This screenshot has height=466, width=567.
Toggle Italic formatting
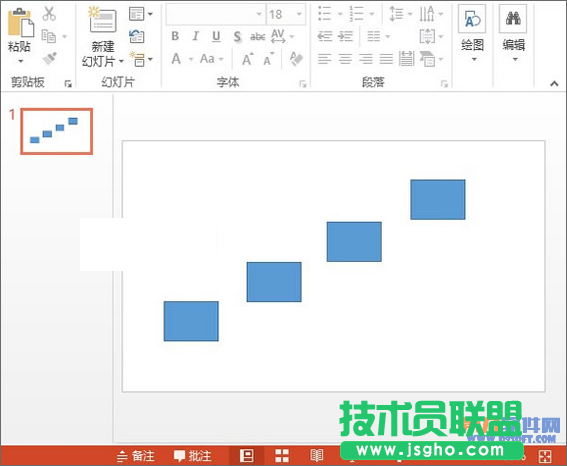click(196, 36)
